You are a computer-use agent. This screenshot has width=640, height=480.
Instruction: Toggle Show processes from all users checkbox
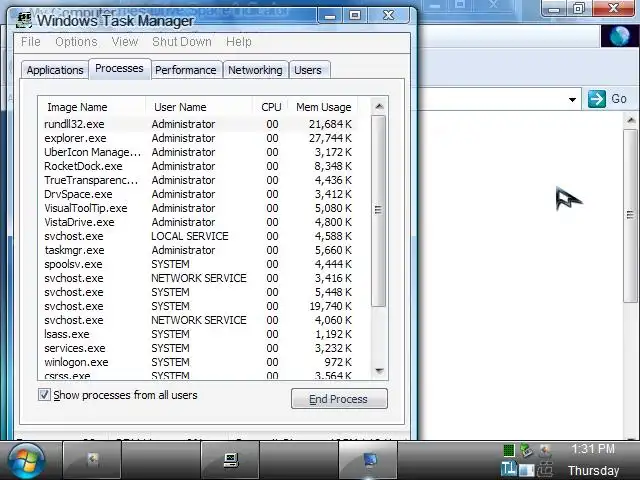[x=44, y=395]
